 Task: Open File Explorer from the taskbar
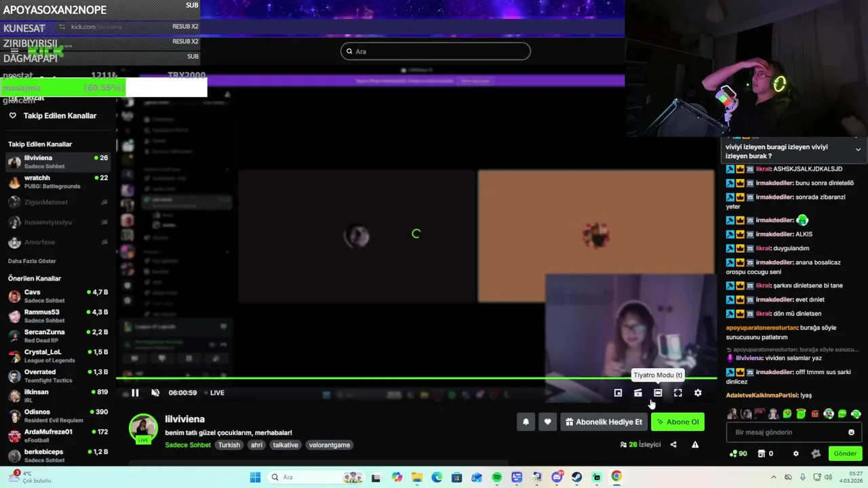pos(416,477)
